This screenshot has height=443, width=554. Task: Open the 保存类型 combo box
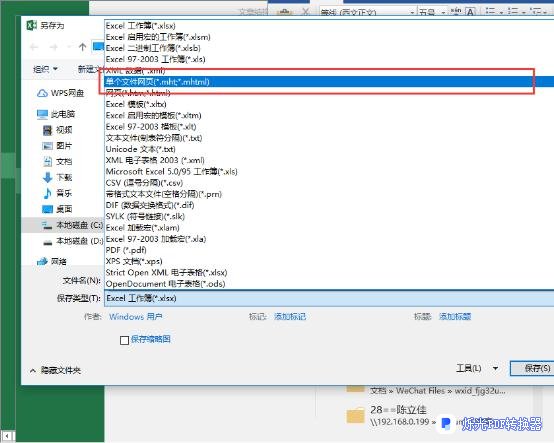pos(329,299)
